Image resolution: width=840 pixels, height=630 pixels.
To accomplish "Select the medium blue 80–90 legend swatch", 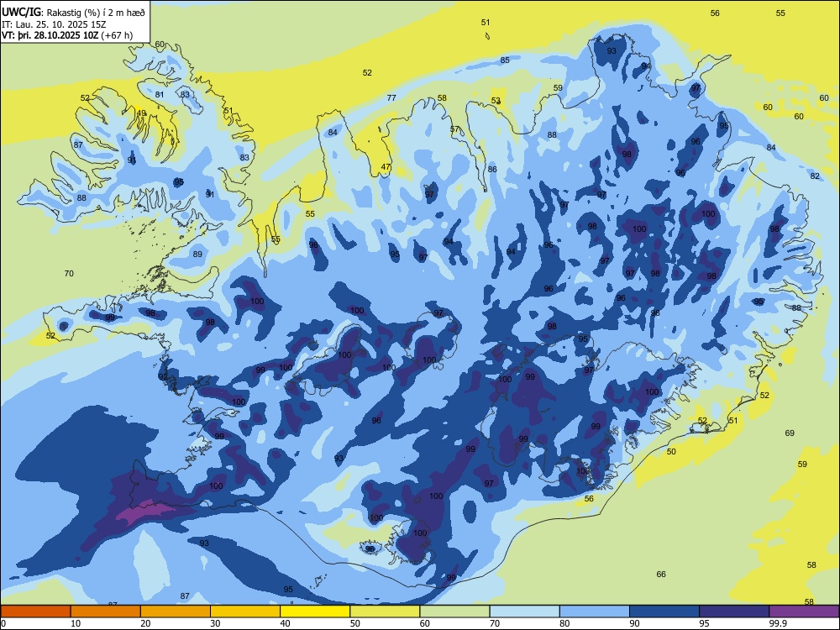I will click(x=595, y=612).
